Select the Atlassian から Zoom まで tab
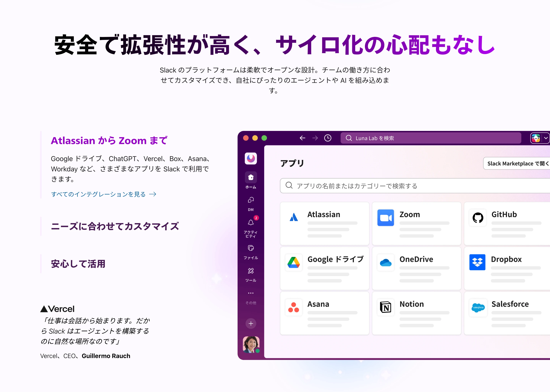 click(109, 140)
